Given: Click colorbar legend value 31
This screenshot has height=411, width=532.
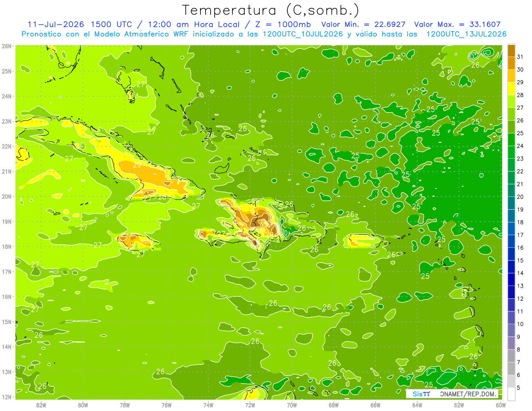Looking at the screenshot, I should click(520, 57).
